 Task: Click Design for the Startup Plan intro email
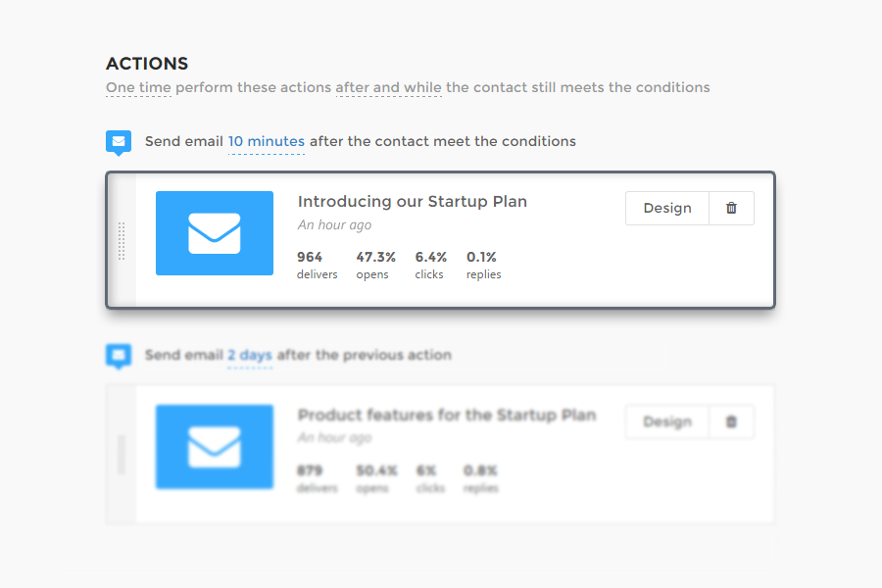[x=667, y=208]
